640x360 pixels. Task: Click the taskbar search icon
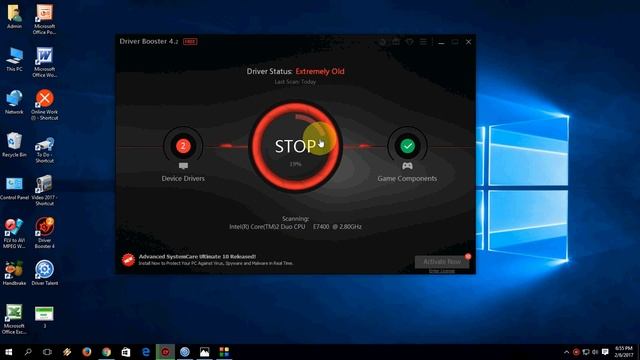pos(28,352)
